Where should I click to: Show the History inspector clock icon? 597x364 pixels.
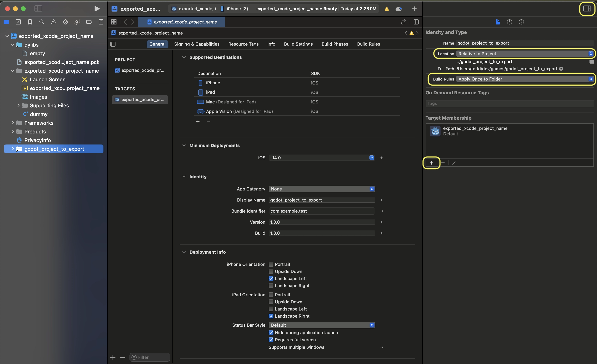[509, 22]
